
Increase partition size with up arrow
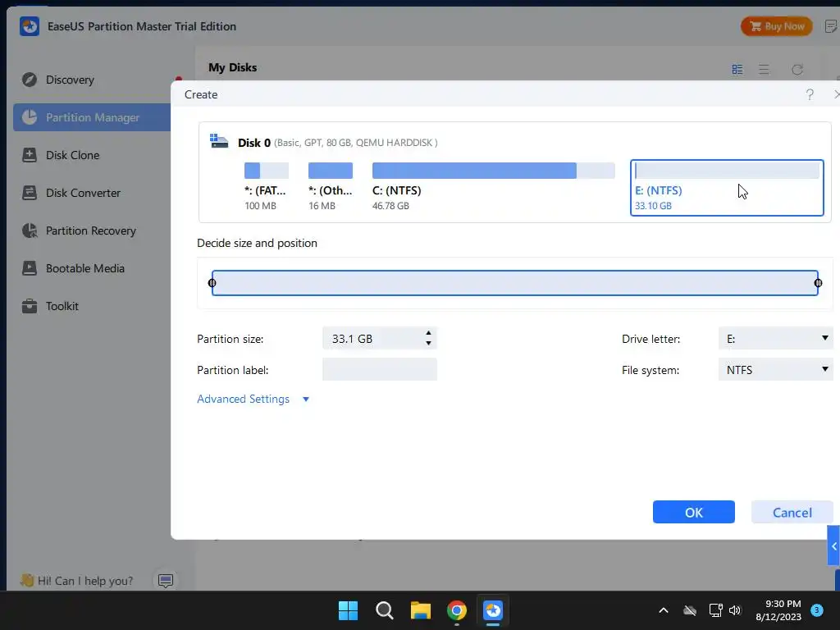[x=428, y=333]
